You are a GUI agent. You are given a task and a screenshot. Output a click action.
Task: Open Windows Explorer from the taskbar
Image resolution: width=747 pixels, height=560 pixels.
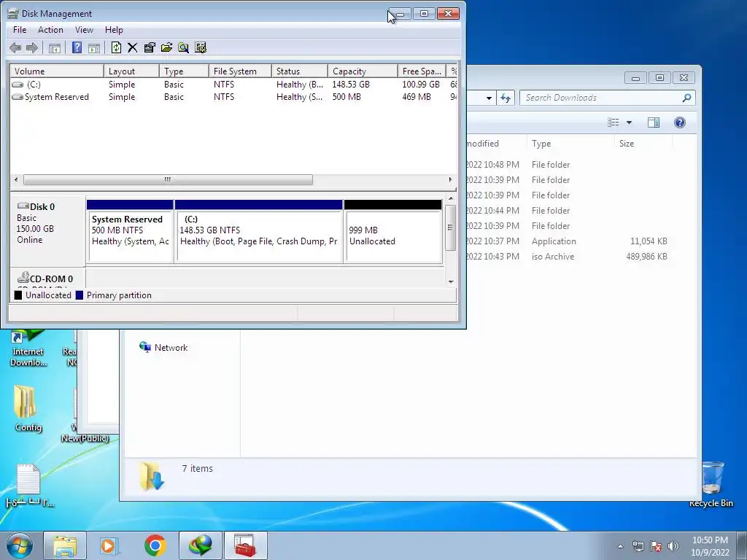pyautogui.click(x=65, y=545)
